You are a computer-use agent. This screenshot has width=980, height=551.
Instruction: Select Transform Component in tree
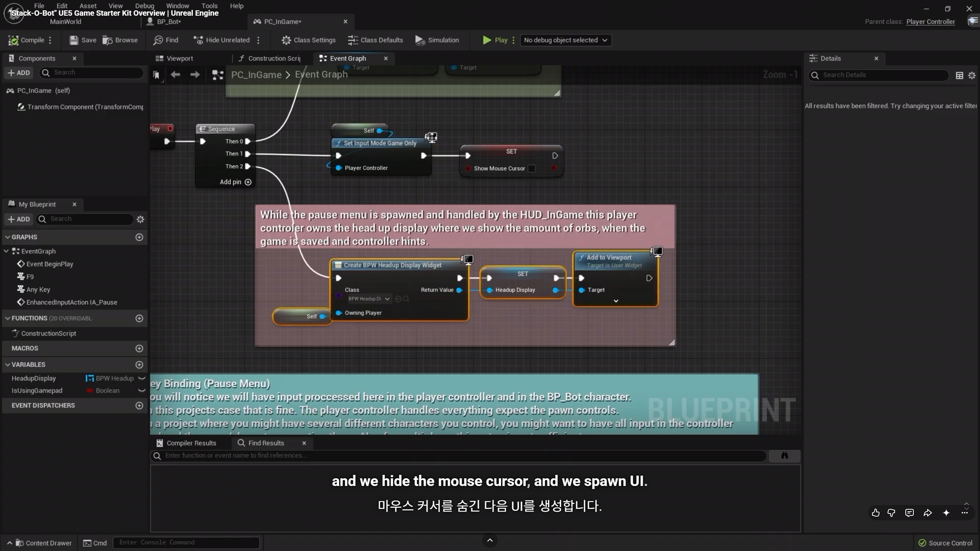[x=80, y=107]
